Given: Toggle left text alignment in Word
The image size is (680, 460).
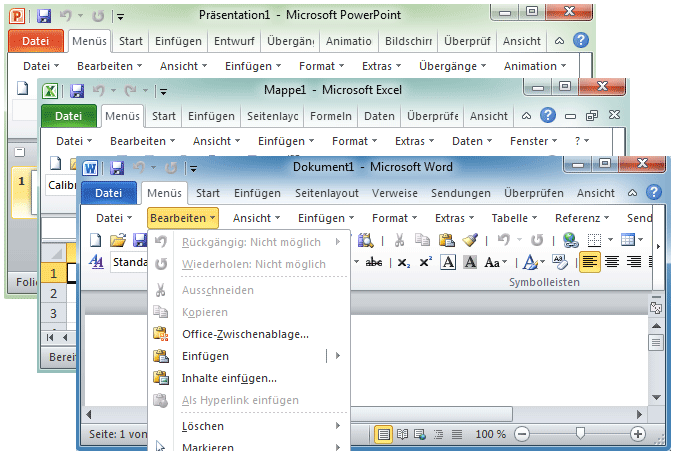Looking at the screenshot, I should [x=590, y=262].
